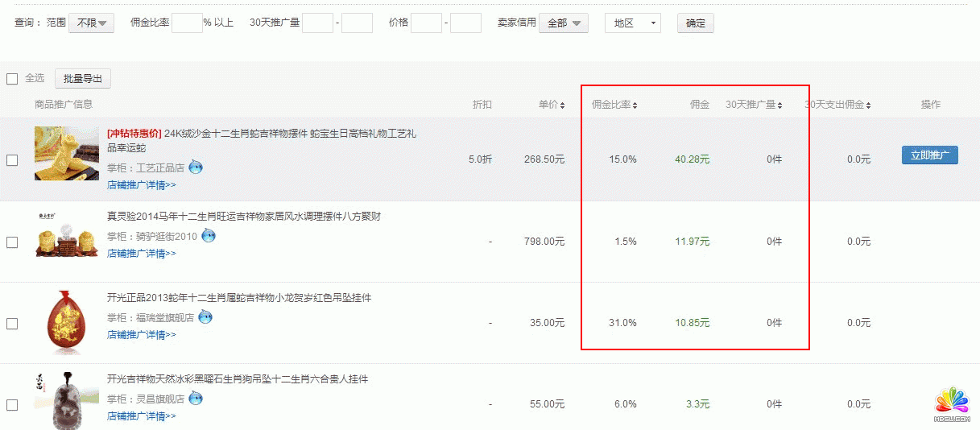Image resolution: width=980 pixels, height=430 pixels.
Task: Click the 佣金比率 percentage input field
Action: [x=187, y=23]
